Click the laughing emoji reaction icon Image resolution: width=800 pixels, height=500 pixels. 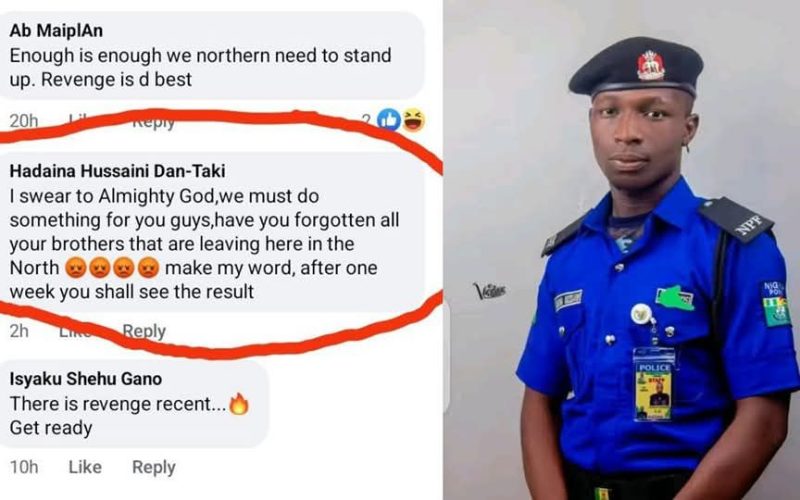413,120
